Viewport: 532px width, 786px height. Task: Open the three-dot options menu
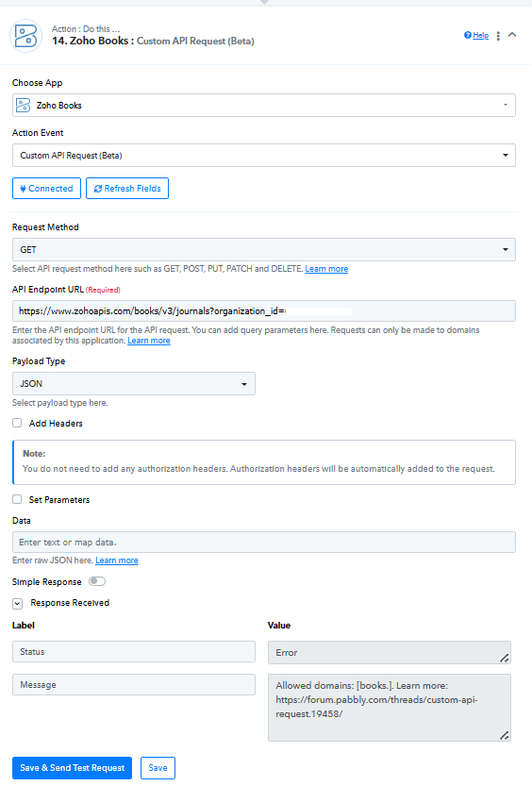(498, 36)
